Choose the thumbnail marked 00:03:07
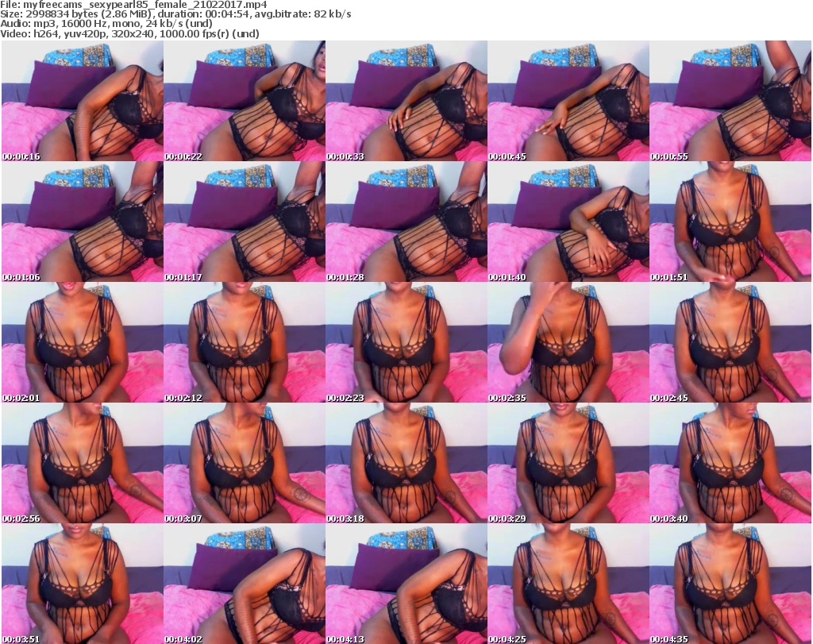The image size is (813, 644). 245,464
